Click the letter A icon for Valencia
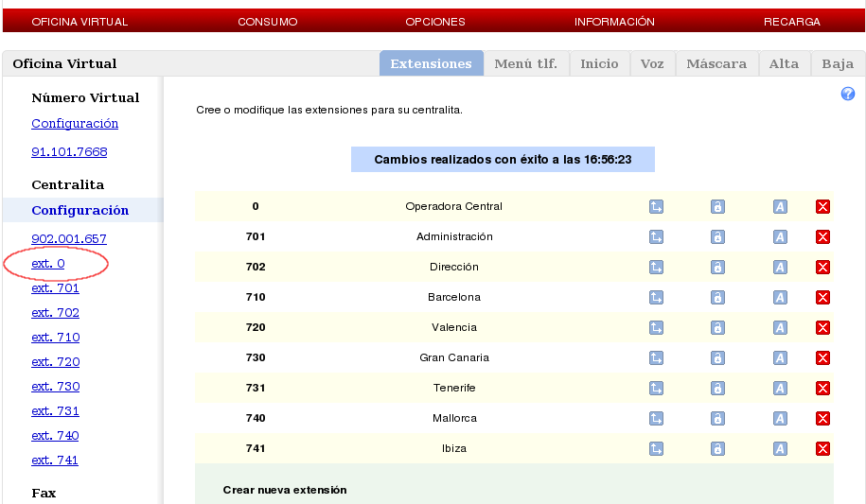 780,328
